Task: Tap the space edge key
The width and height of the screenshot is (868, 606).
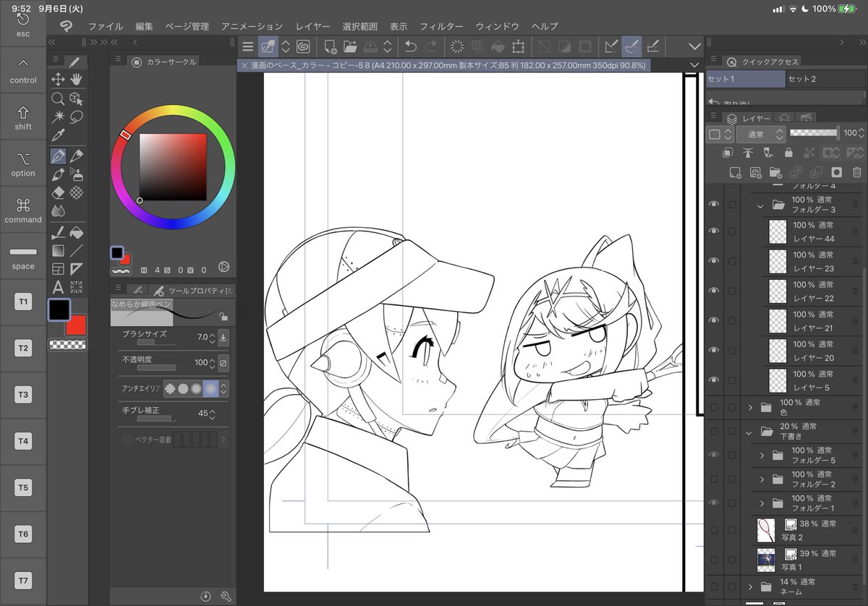Action: [x=23, y=257]
